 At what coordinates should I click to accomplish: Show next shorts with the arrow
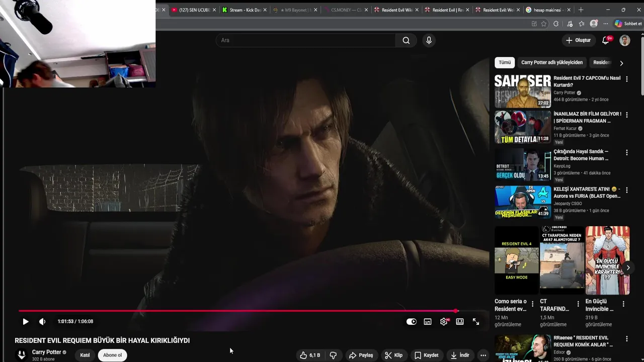628,267
